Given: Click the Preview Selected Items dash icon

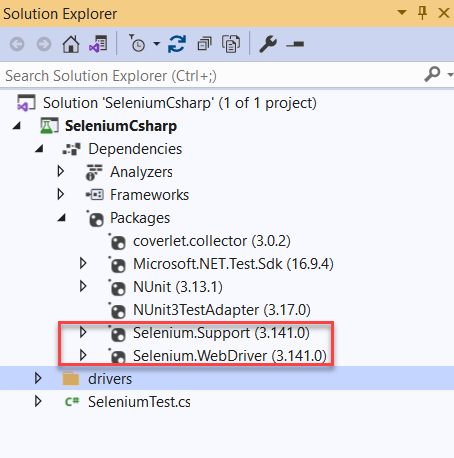Looking at the screenshot, I should (x=295, y=44).
